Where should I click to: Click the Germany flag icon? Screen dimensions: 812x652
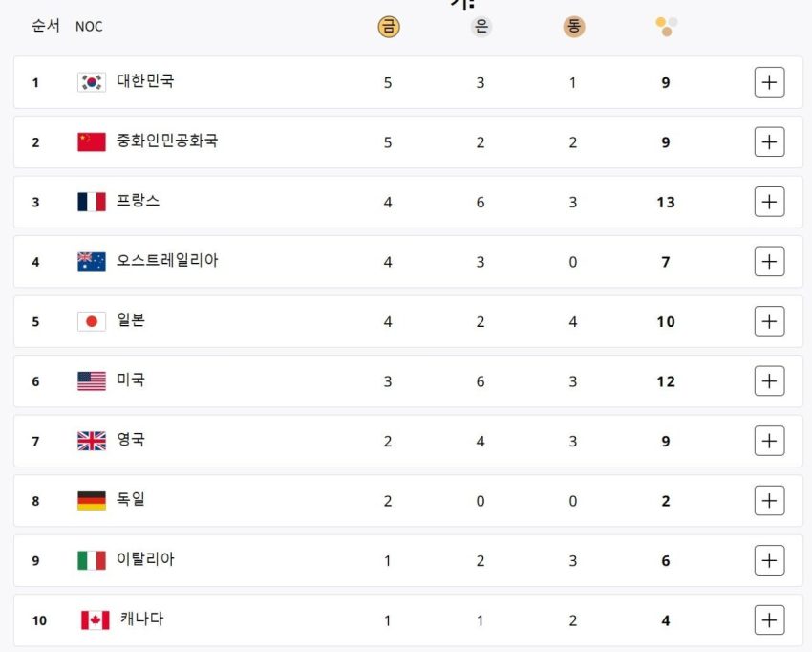point(92,501)
